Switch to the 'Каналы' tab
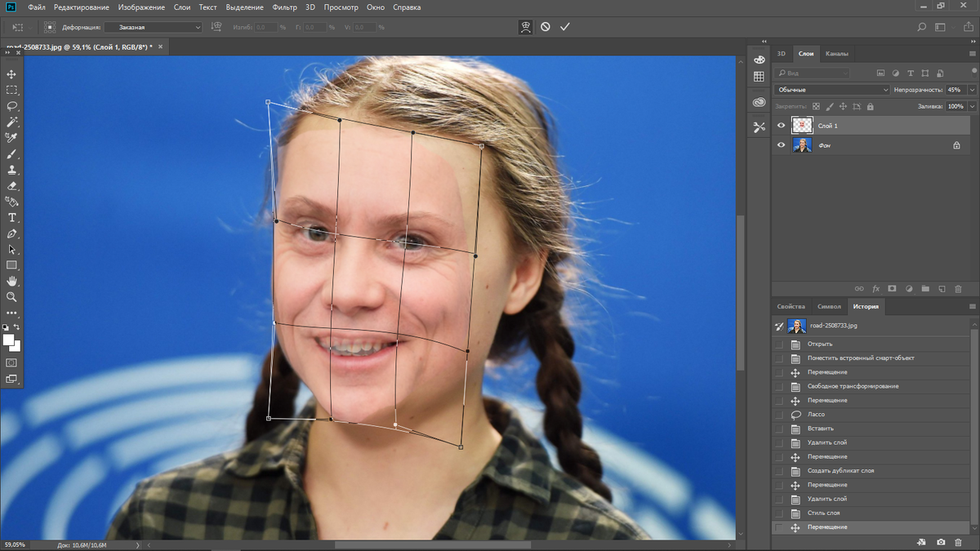The image size is (980, 551). pyautogui.click(x=837, y=54)
